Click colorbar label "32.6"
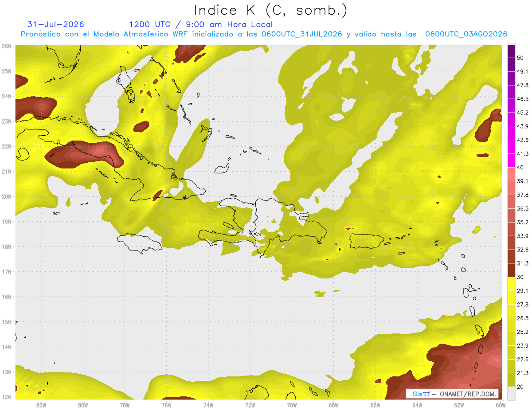The image size is (532, 411). (523, 250)
